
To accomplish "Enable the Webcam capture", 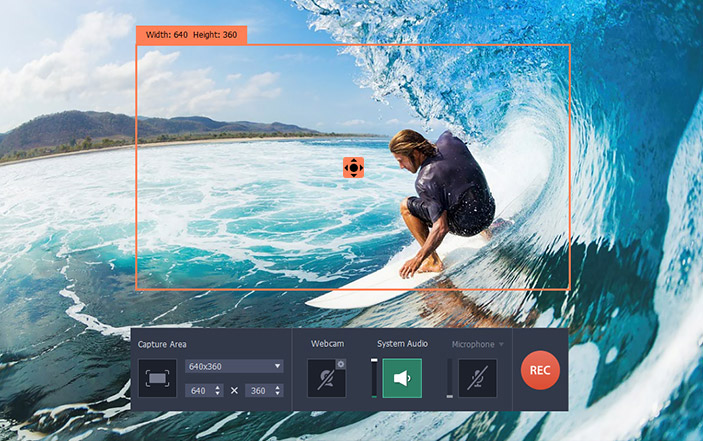I will 325,379.
